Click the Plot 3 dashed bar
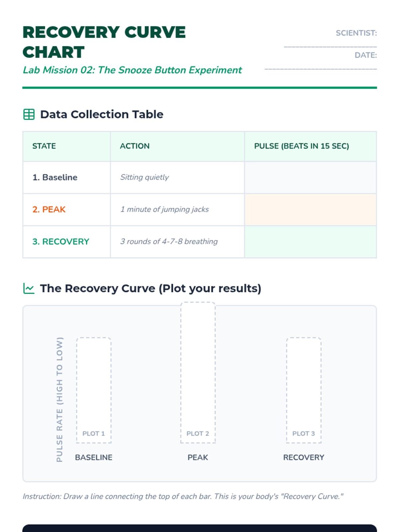 click(x=304, y=390)
